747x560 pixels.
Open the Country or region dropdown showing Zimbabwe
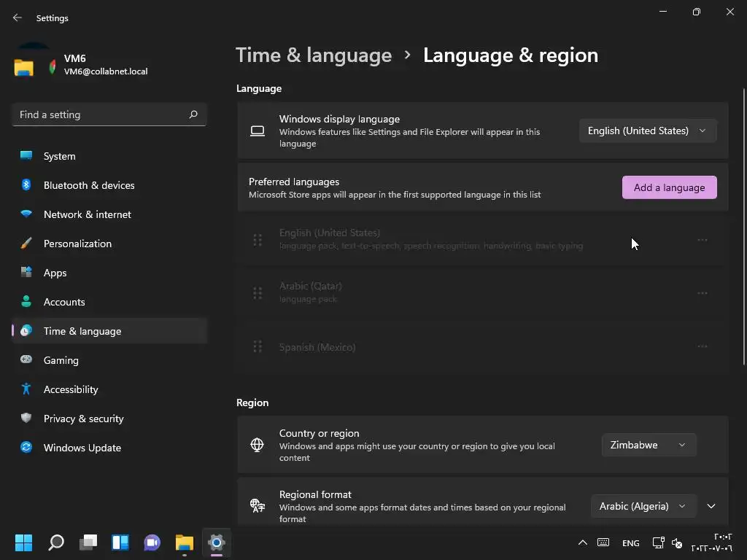pyautogui.click(x=649, y=445)
